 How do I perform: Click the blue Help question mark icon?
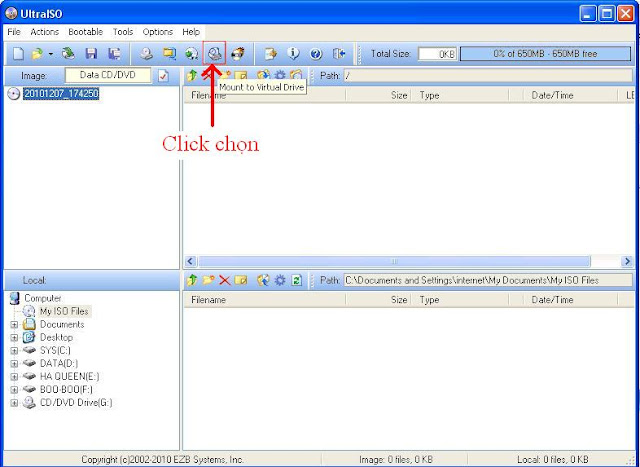[x=316, y=53]
